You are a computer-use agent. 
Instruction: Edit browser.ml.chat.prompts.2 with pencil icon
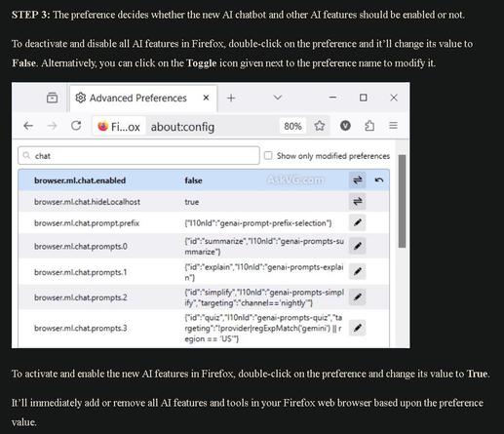click(358, 296)
